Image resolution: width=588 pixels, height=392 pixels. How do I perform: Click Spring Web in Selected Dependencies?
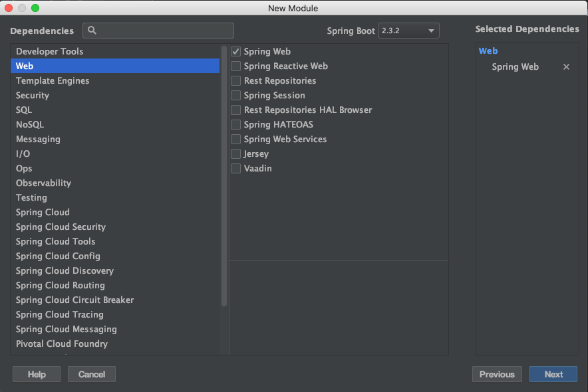point(515,66)
